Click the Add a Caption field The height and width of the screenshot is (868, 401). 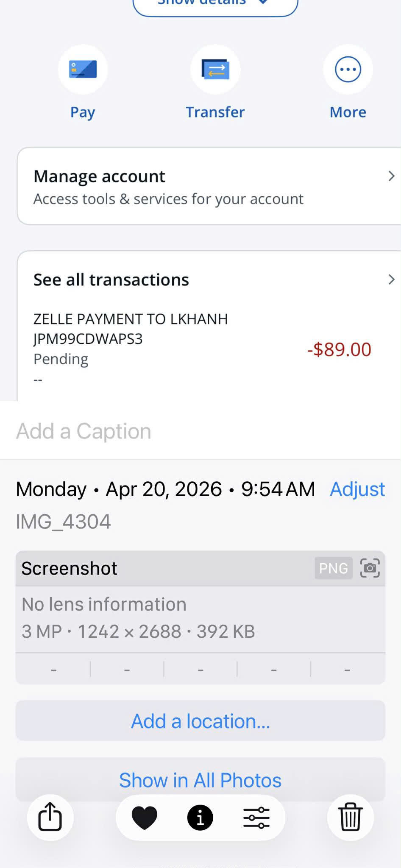pos(200,431)
